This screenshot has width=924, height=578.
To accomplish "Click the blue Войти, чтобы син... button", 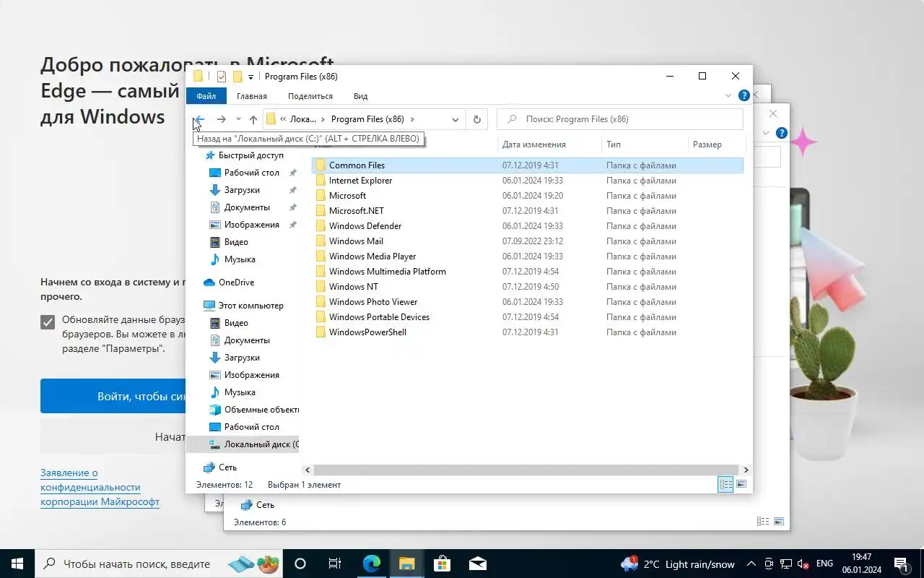I will [x=113, y=396].
